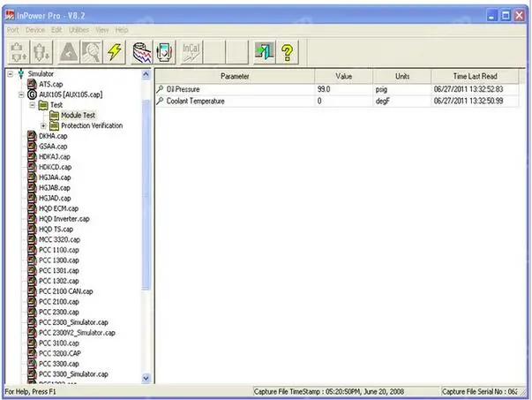532x400 pixels.
Task: Select HDKAJ.cap in the tree
Action: point(55,157)
